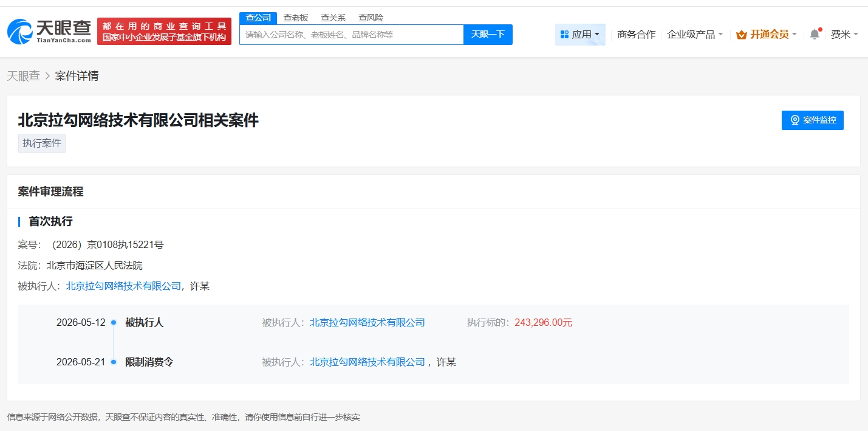
Task: Click the 被执行人 timeline entry title
Action: 145,323
